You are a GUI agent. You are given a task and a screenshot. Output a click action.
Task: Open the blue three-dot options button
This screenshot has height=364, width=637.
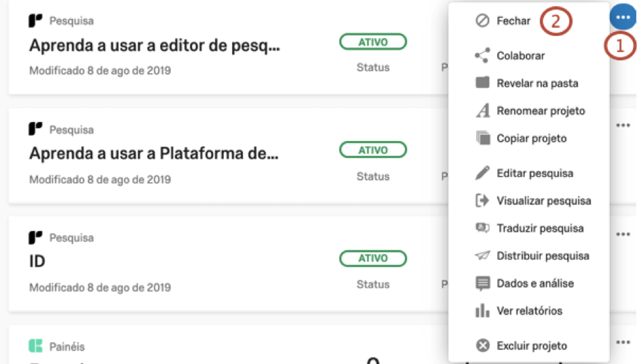click(x=622, y=17)
